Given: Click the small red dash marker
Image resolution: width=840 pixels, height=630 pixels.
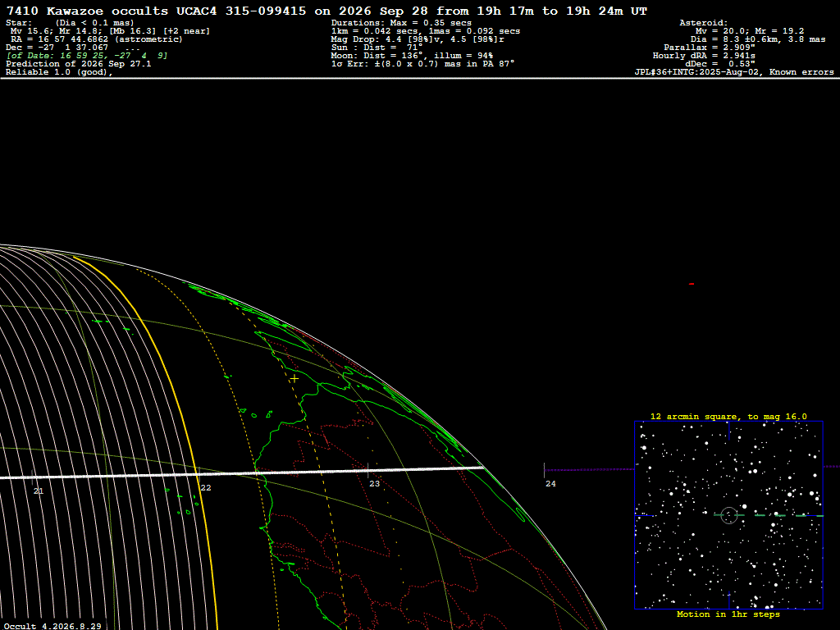Looking at the screenshot, I should tap(692, 284).
